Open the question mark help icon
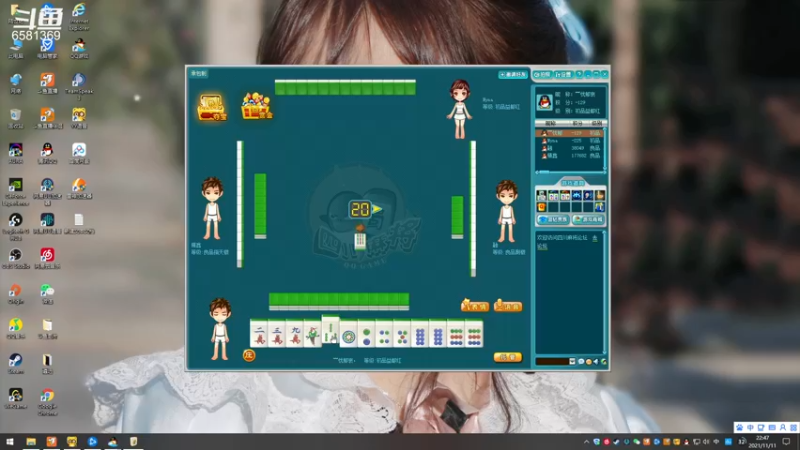Screen dimensions: 800x450 click(x=579, y=74)
